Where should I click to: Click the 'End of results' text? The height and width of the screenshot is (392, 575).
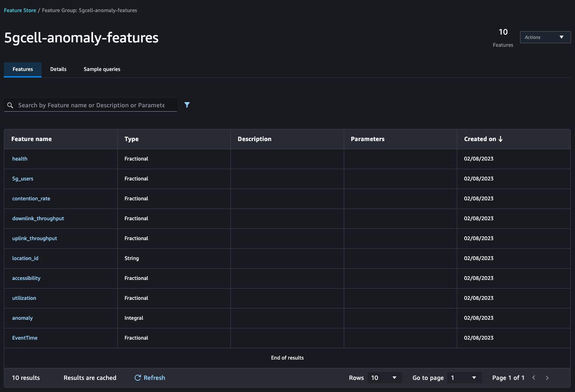coord(287,358)
